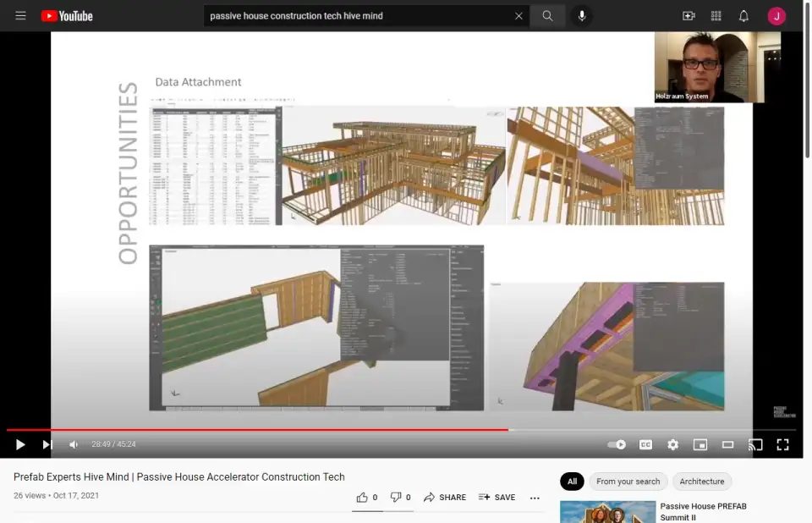812x523 pixels.
Task: Play the video
Action: tap(20, 444)
